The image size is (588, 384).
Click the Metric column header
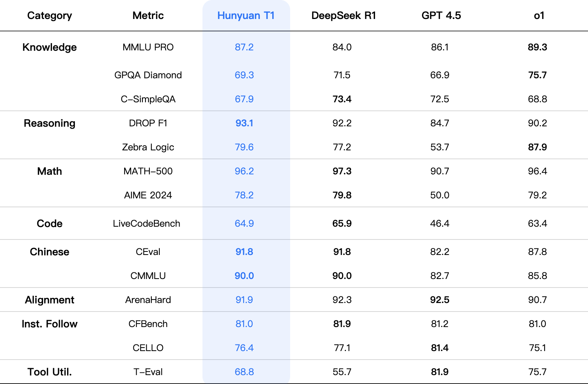pyautogui.click(x=148, y=15)
